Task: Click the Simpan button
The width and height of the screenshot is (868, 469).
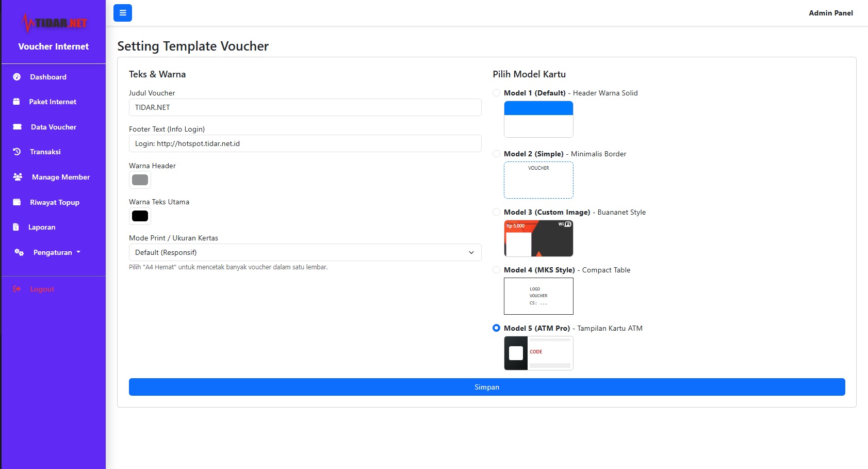Action: pos(487,387)
